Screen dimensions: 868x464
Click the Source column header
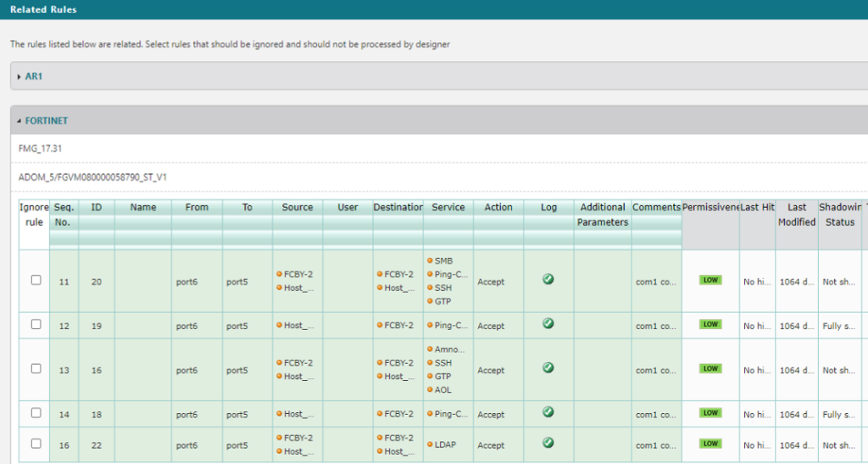tap(297, 207)
